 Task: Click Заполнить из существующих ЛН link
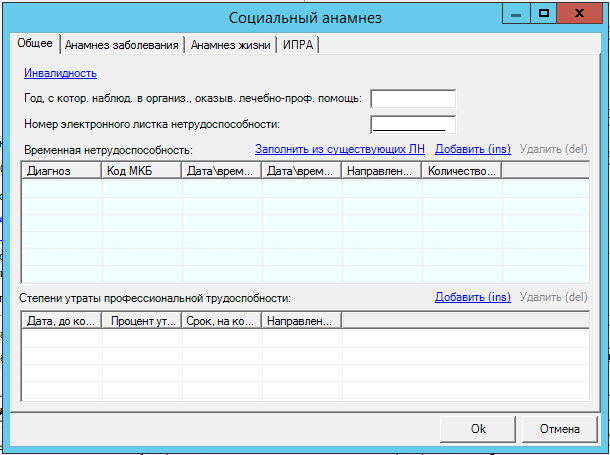click(340, 149)
